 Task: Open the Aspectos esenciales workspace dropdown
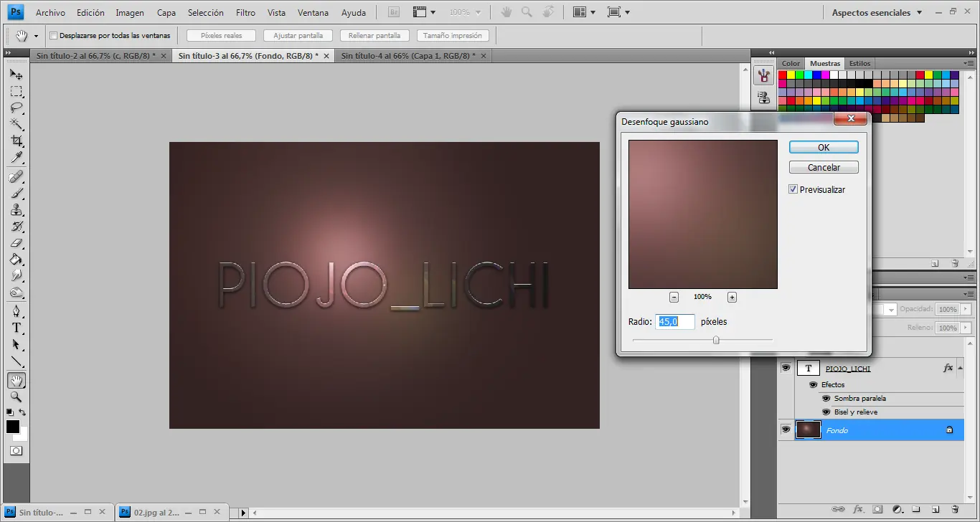920,13
